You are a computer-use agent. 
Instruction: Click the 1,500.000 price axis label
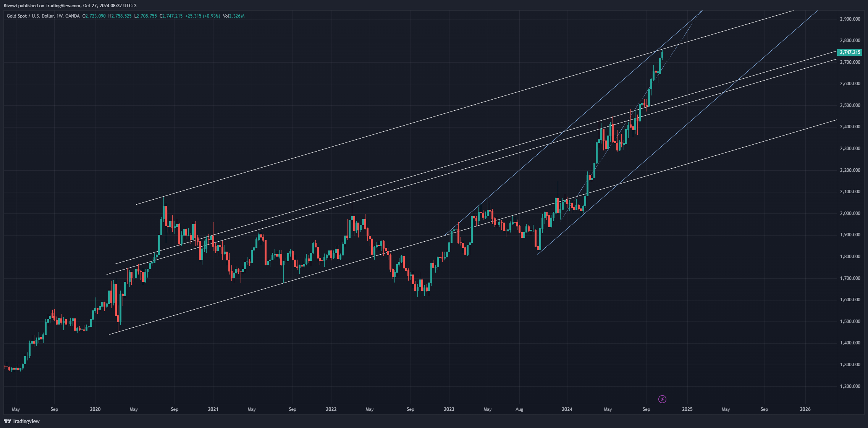pyautogui.click(x=850, y=321)
